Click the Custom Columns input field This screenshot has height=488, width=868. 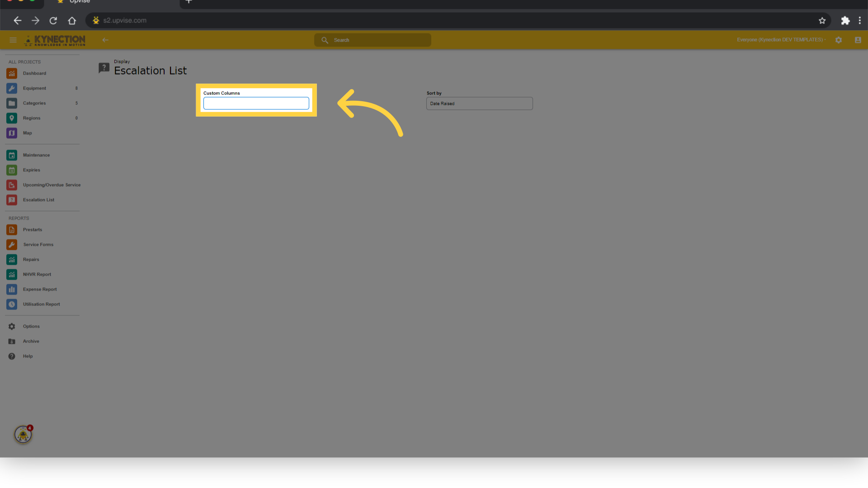pyautogui.click(x=256, y=103)
